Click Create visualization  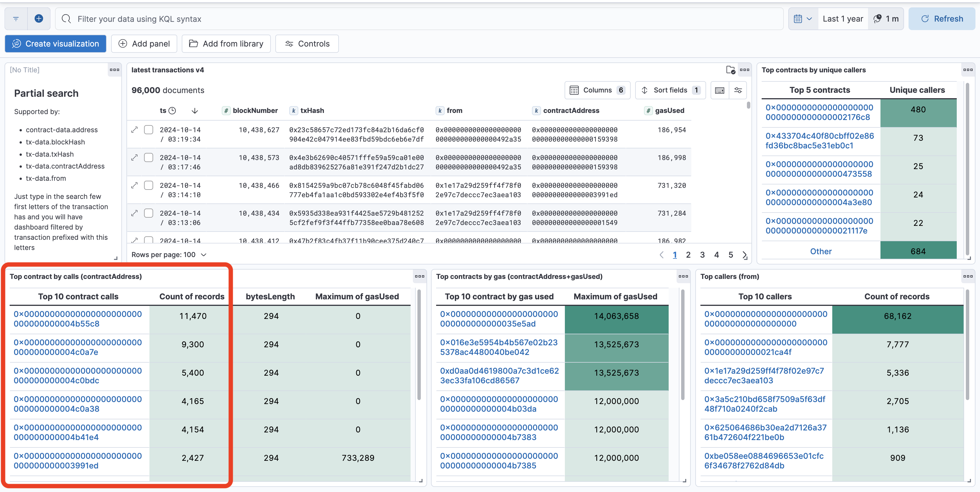click(x=56, y=44)
